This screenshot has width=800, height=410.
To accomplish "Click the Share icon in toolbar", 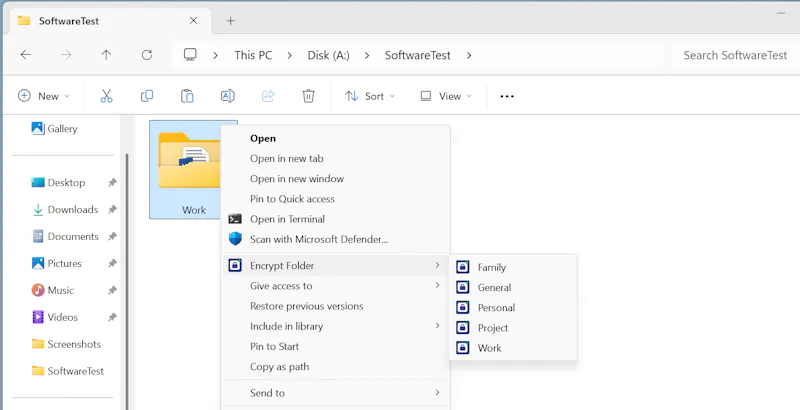I will [268, 96].
